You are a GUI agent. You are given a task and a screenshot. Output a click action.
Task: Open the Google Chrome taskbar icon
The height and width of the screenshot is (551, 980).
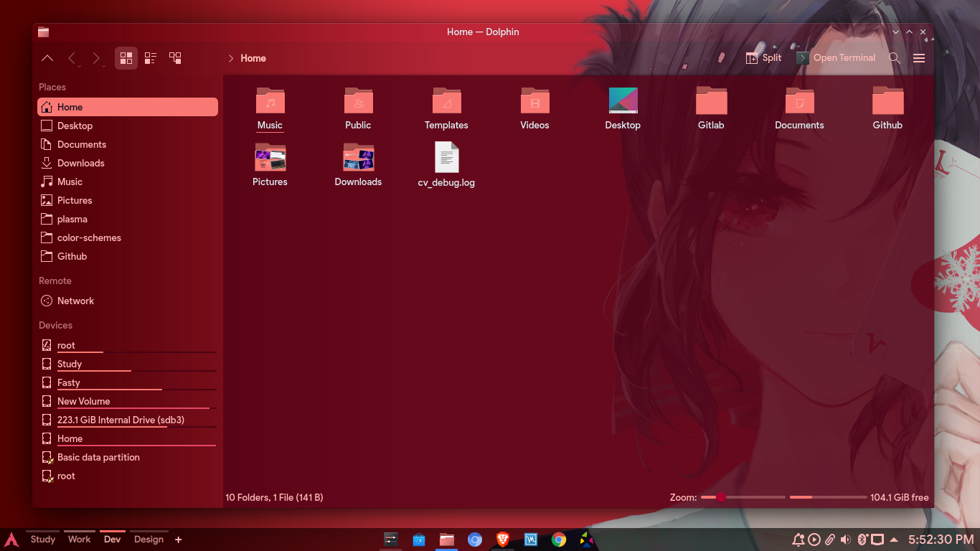(x=559, y=540)
